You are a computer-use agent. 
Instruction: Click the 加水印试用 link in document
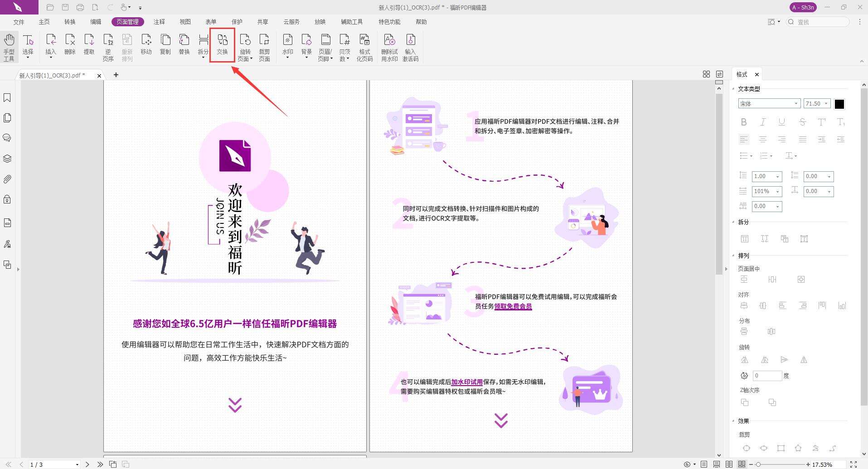pyautogui.click(x=467, y=382)
